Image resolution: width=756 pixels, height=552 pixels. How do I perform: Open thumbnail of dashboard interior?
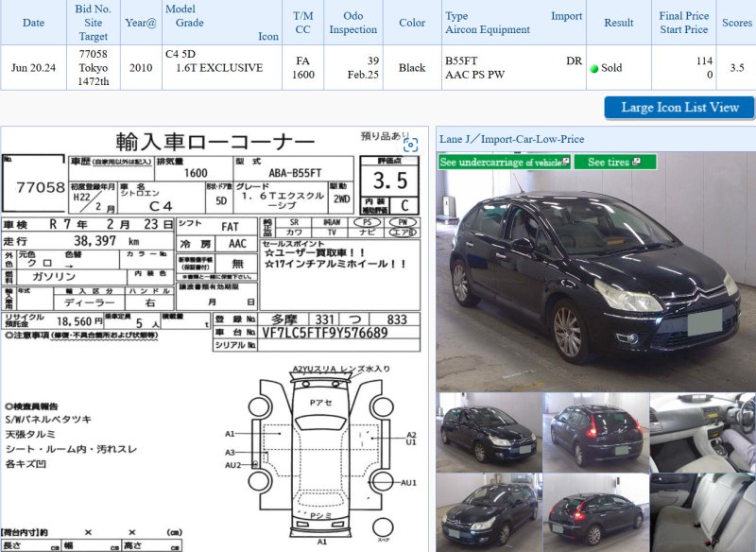tap(703, 432)
